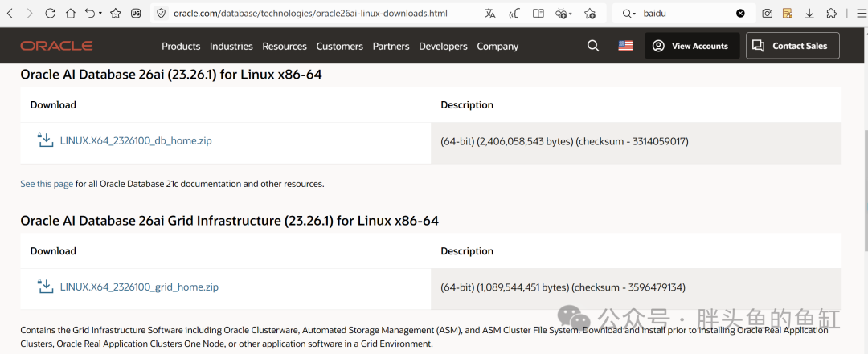
Task: Open reader view book icon
Action: [x=538, y=14]
